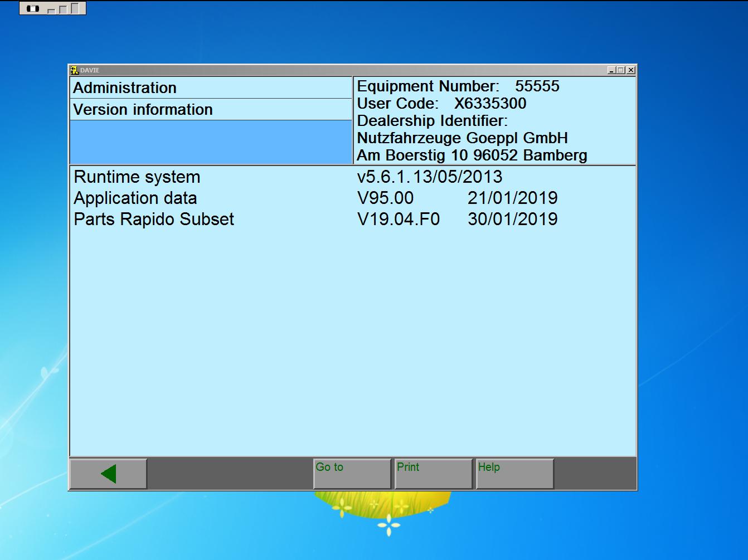Click the DAVIE application icon in the title bar
The width and height of the screenshot is (748, 560).
pyautogui.click(x=74, y=70)
